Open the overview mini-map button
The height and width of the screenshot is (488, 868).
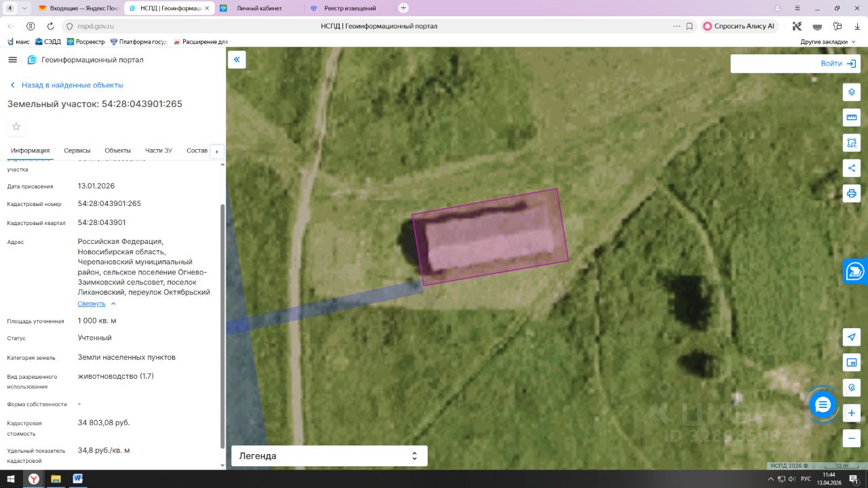coord(852,363)
